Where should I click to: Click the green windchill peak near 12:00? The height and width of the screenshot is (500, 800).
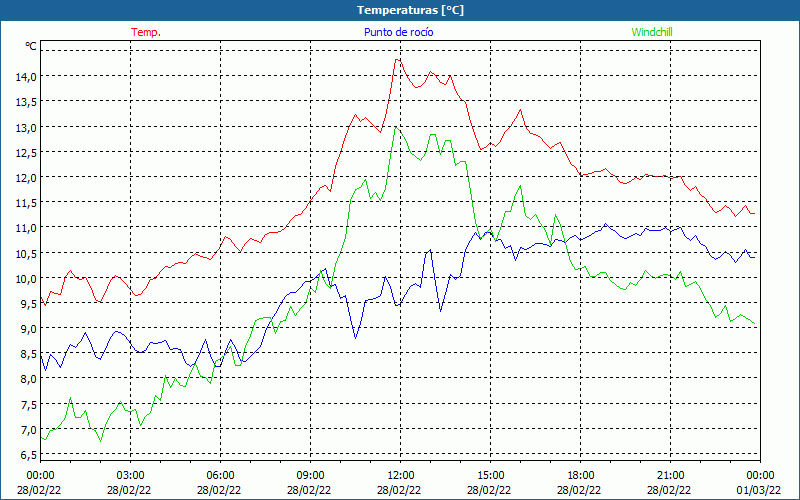click(x=396, y=127)
